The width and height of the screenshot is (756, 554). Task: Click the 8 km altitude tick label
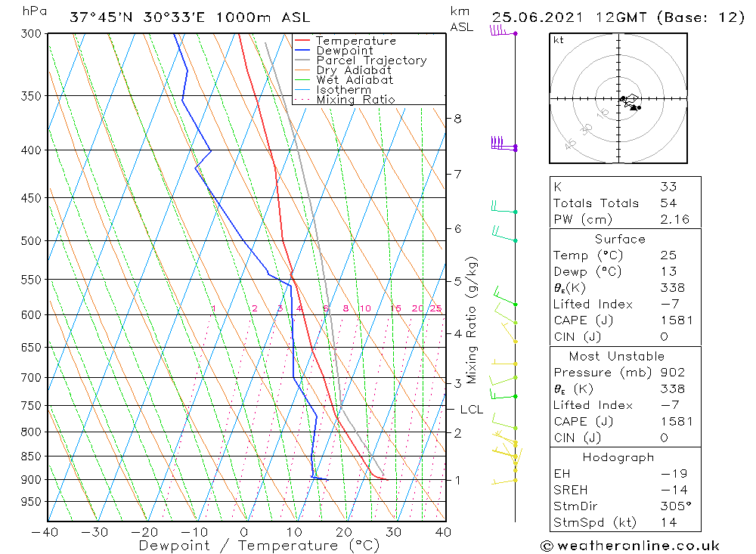click(x=457, y=119)
